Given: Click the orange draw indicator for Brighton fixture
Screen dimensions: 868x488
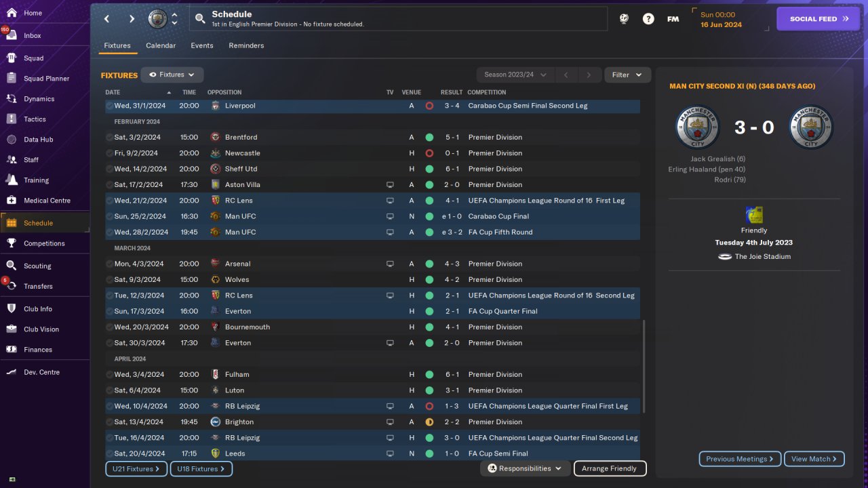Looking at the screenshot, I should click(429, 422).
